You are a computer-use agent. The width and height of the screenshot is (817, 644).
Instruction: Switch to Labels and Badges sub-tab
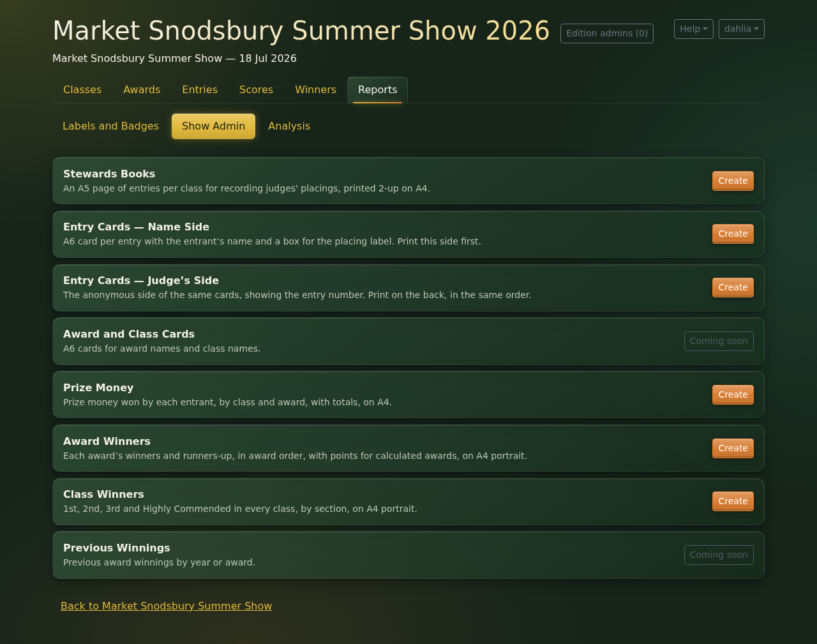110,126
